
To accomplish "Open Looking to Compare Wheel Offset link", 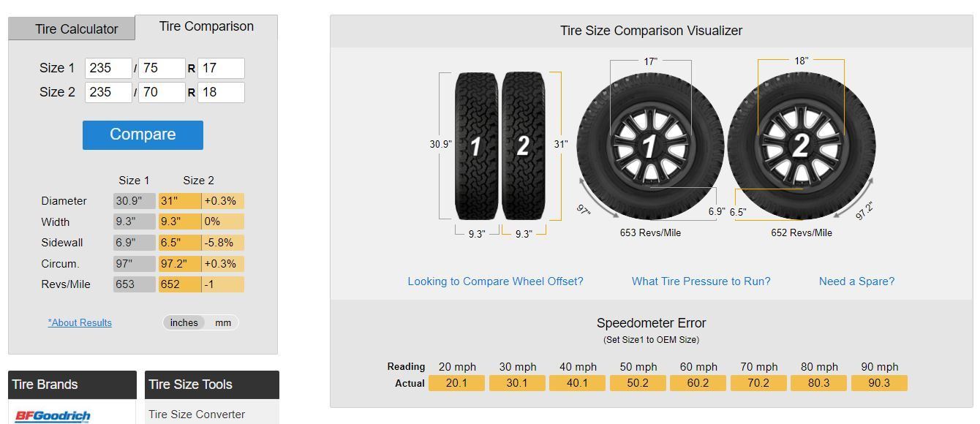I will click(497, 281).
